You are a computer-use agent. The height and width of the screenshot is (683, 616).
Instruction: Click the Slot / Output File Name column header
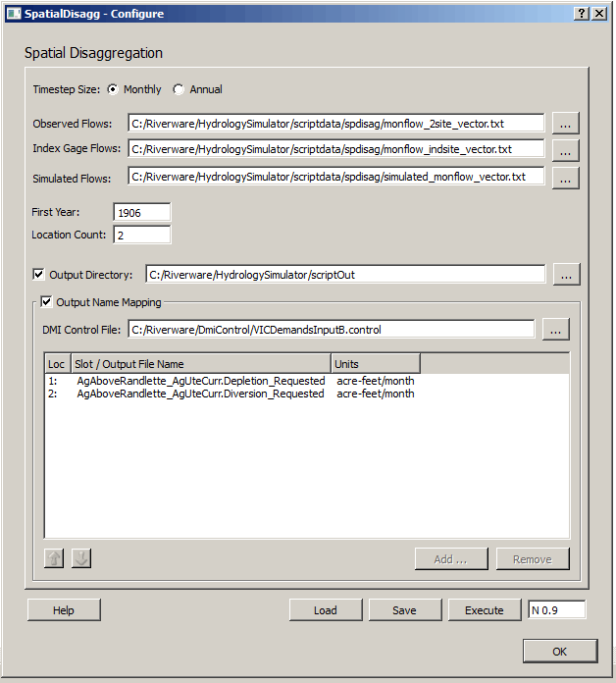tap(201, 364)
